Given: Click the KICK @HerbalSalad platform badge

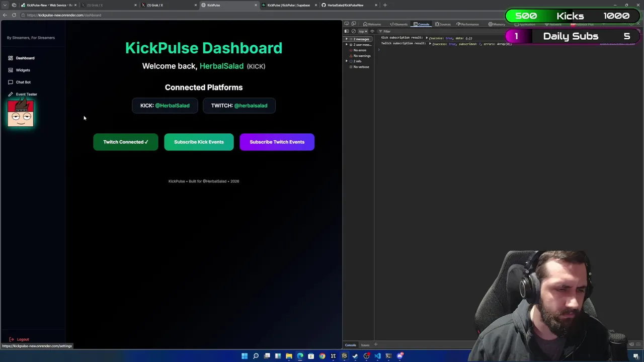Looking at the screenshot, I should point(165,106).
